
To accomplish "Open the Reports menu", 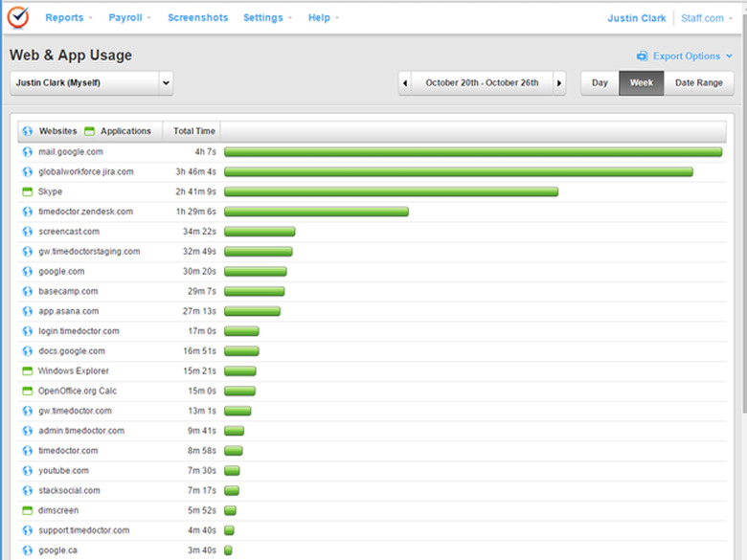I will (x=69, y=17).
